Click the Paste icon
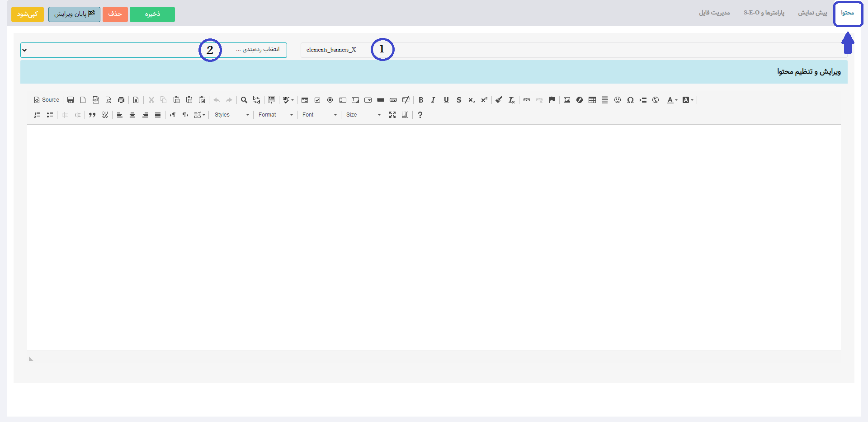 click(177, 100)
